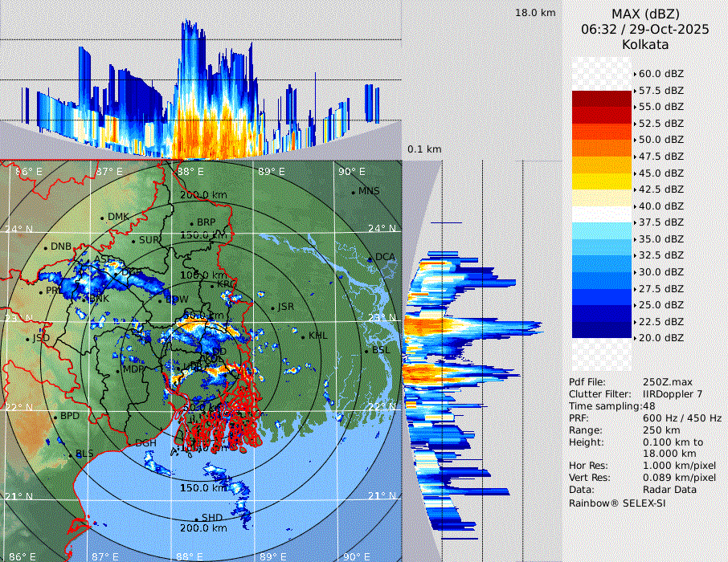Click the 37.5 dBZ legend label
728x562 pixels.
click(661, 222)
